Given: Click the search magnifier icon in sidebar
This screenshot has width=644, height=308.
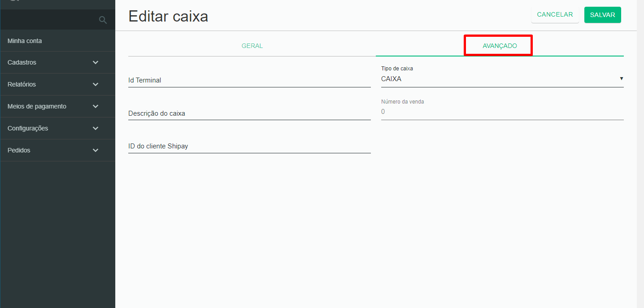Looking at the screenshot, I should [x=103, y=20].
